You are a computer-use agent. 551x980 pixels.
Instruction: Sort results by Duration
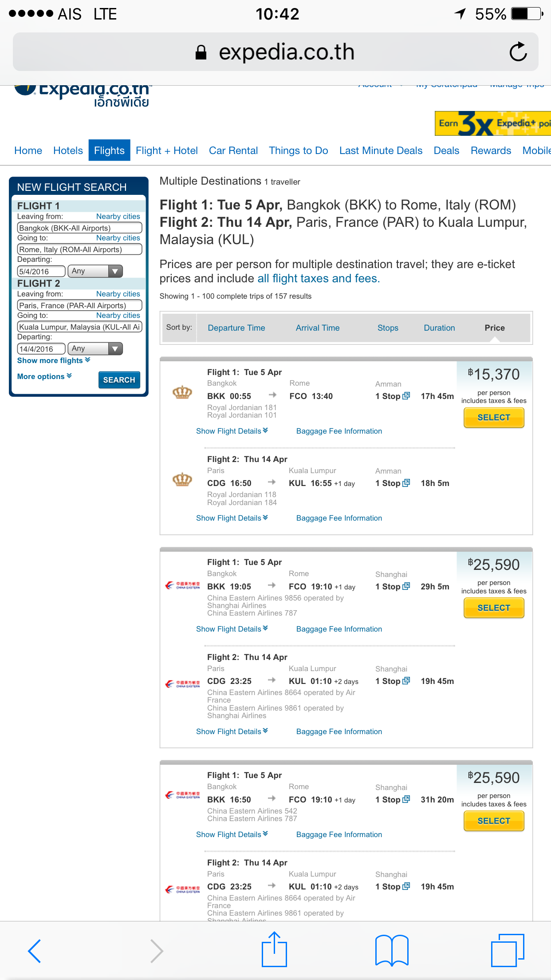[x=439, y=328]
